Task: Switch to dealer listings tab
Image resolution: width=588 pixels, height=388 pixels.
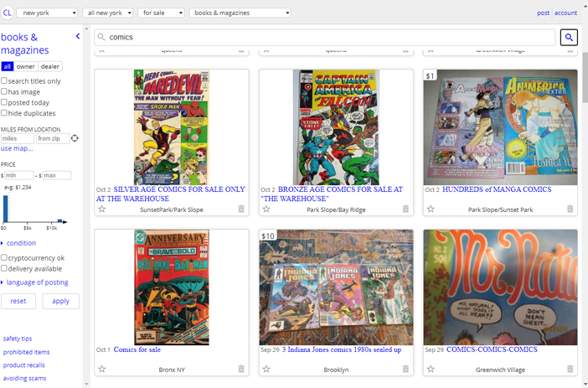Action: (x=50, y=66)
